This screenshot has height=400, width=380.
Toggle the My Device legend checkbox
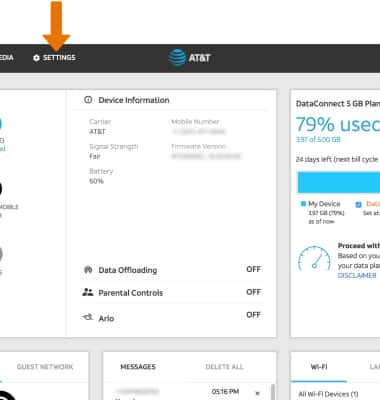tap(303, 204)
